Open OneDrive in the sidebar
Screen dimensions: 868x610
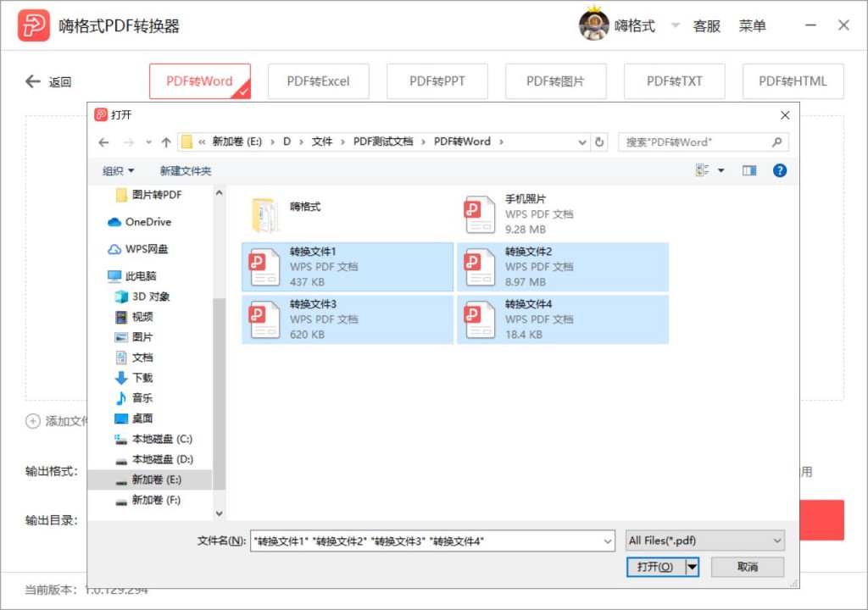click(140, 221)
